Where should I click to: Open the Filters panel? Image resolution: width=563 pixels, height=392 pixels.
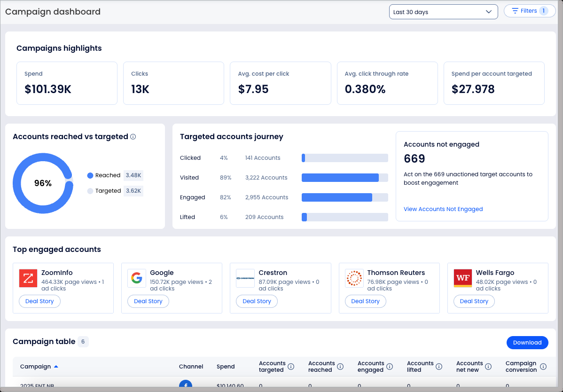point(530,11)
